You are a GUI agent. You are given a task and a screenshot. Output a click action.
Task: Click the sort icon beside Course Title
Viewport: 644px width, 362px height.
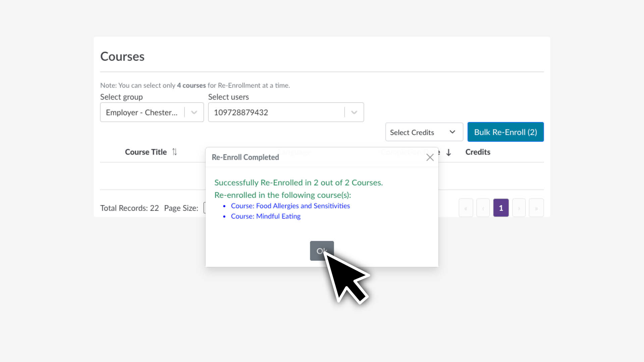click(174, 152)
